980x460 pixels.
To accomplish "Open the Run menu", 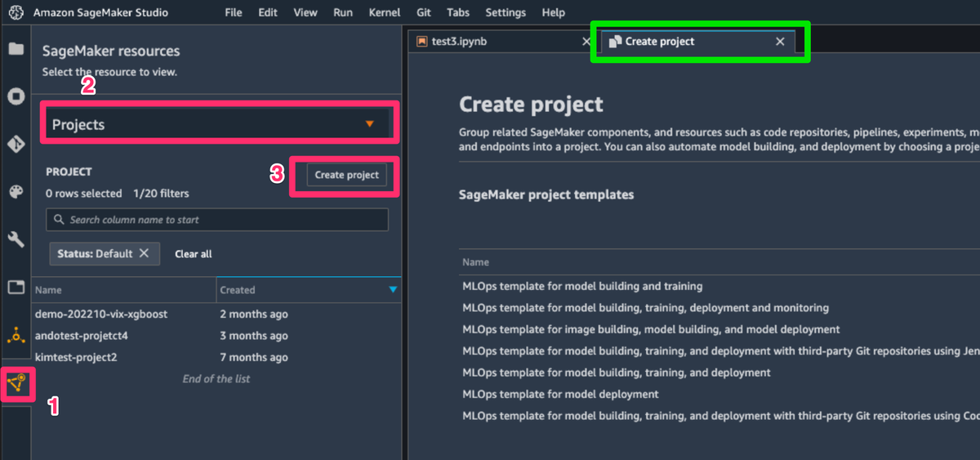I will [343, 12].
